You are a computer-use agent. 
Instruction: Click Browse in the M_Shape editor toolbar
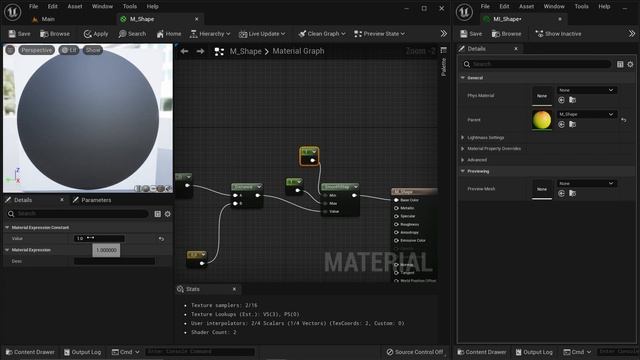55,34
